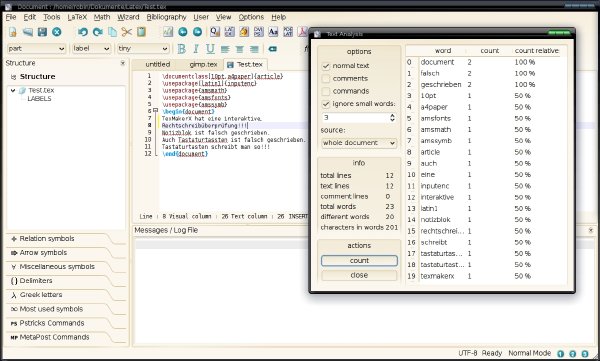This screenshot has width=600, height=361.
Task: Open the LaTeX menu
Action: [77, 17]
